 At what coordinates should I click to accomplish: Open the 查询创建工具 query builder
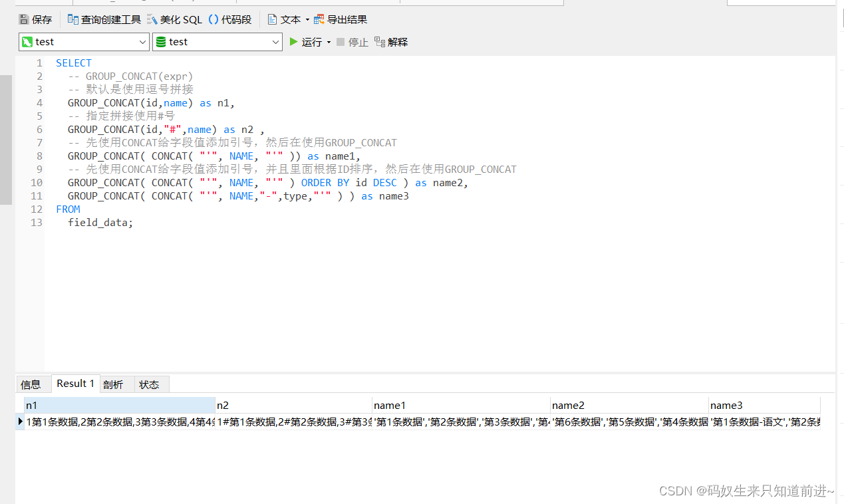(104, 19)
